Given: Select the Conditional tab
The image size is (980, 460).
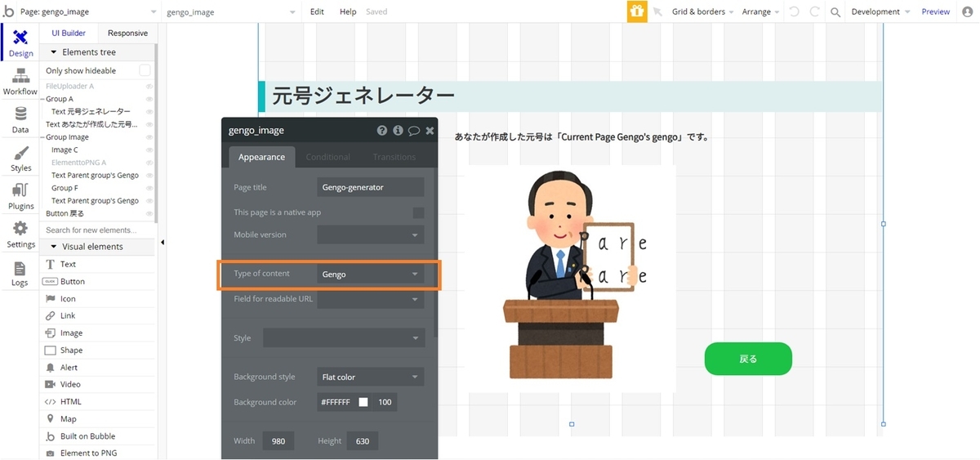Looking at the screenshot, I should click(328, 157).
